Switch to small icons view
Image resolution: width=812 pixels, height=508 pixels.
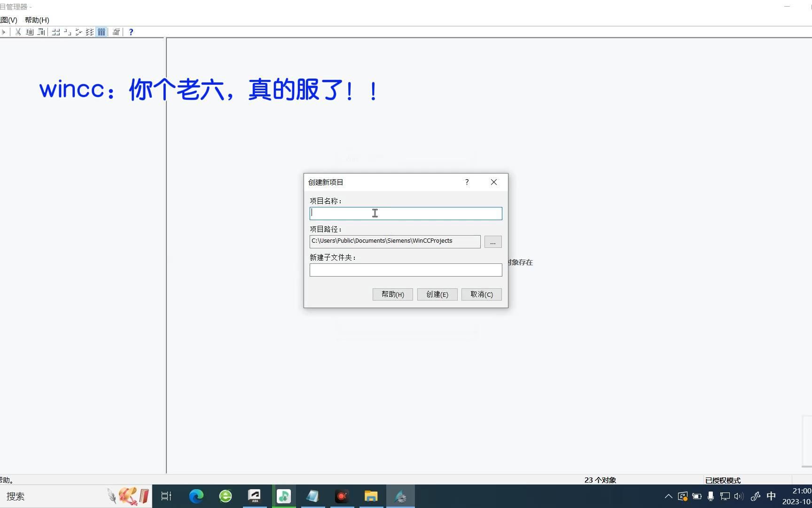pos(67,32)
